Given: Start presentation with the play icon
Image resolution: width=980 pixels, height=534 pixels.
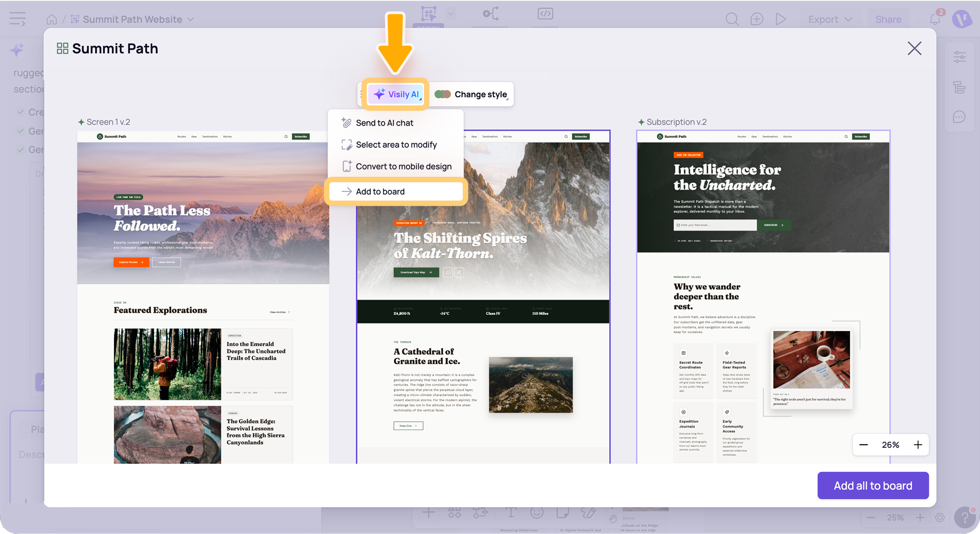Looking at the screenshot, I should click(781, 19).
